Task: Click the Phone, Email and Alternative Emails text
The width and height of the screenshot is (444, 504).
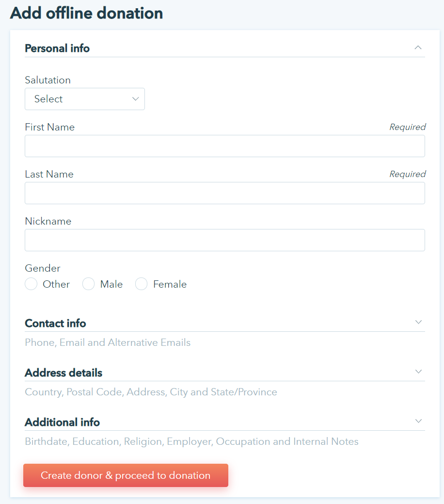Action: pos(108,343)
